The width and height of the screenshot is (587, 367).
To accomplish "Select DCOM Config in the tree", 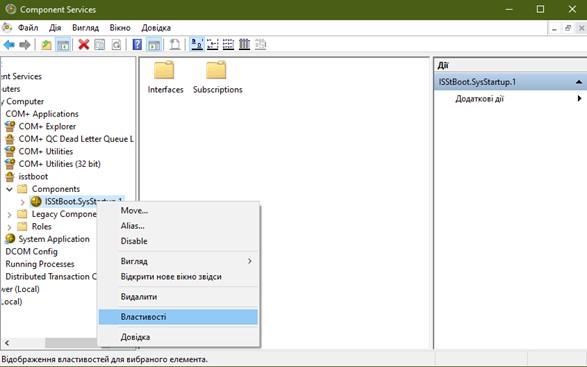I will point(31,252).
